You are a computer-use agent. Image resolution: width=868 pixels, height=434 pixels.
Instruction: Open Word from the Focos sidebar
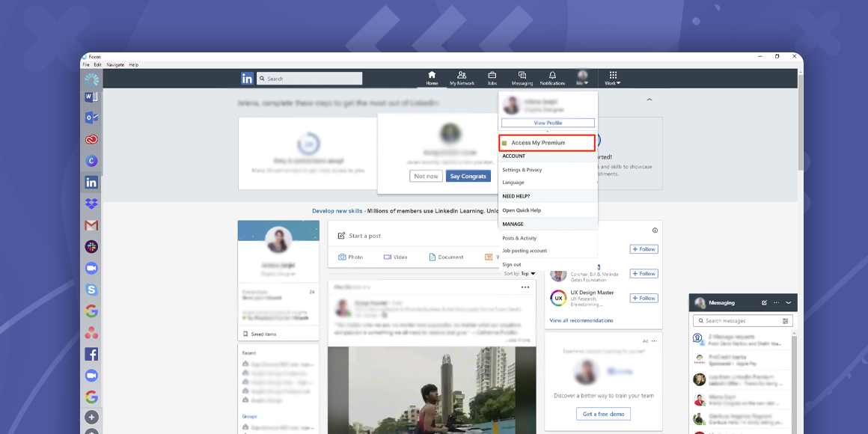pyautogui.click(x=91, y=97)
